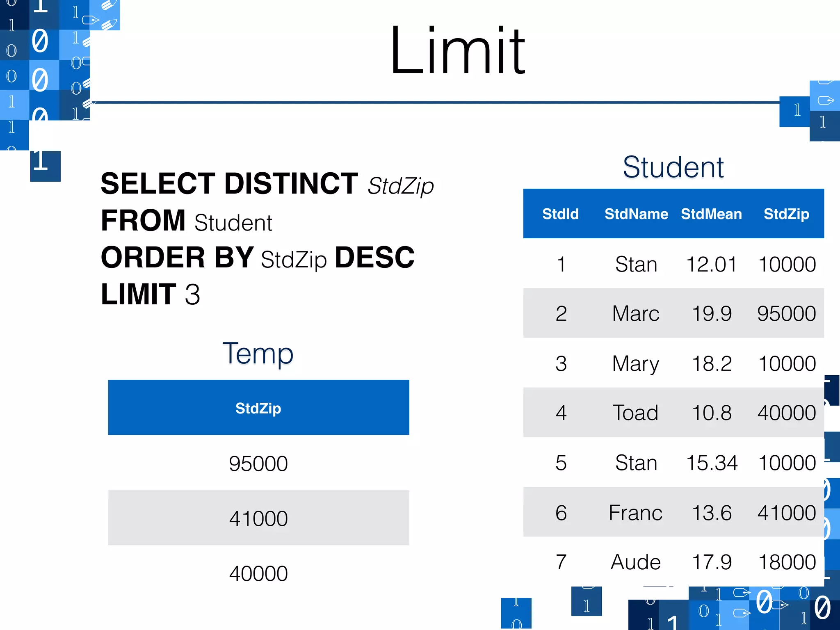Screen dimensions: 840x630
Task: Click the Student table title
Action: pos(673,167)
